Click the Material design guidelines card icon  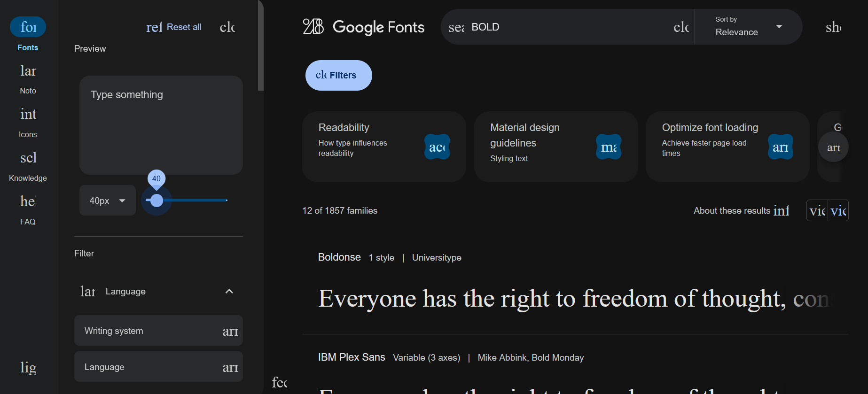[609, 147]
